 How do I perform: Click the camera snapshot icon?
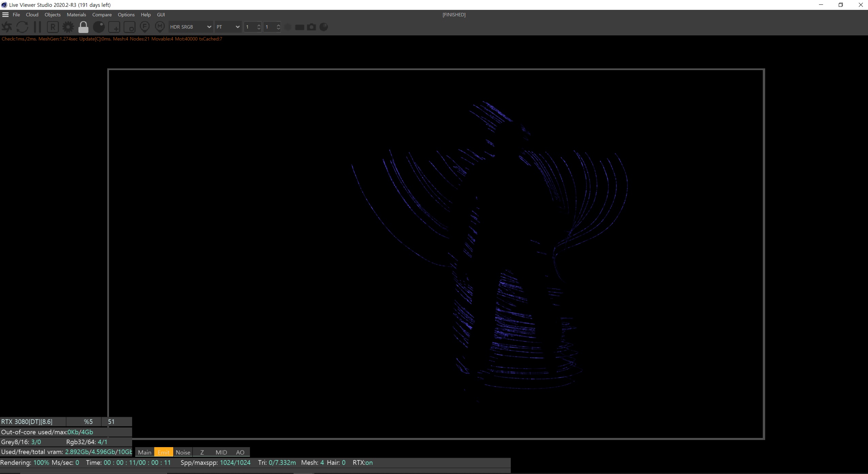312,27
